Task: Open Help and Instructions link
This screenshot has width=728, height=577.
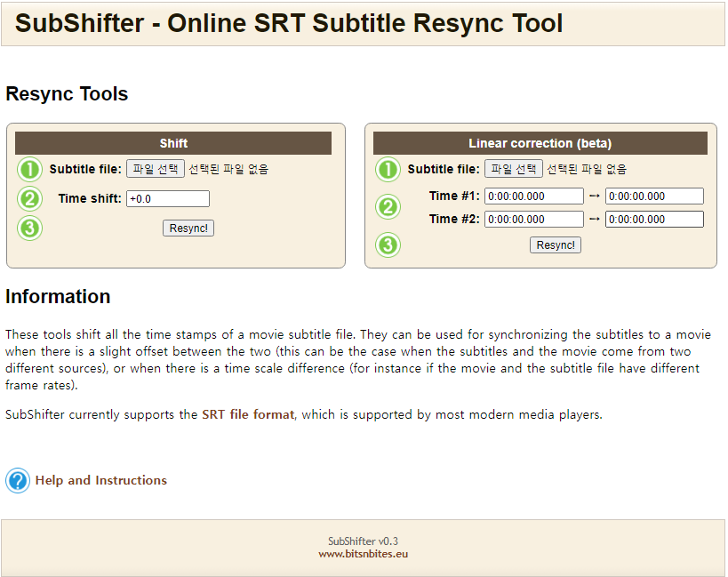Action: [100, 480]
